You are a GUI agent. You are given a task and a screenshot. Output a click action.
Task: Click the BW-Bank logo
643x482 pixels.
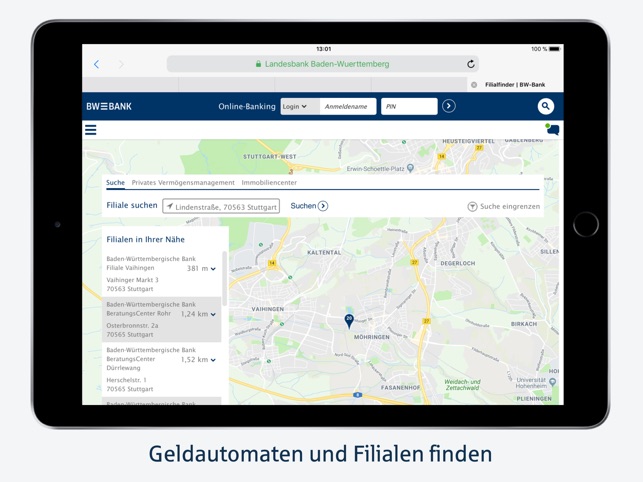[109, 106]
